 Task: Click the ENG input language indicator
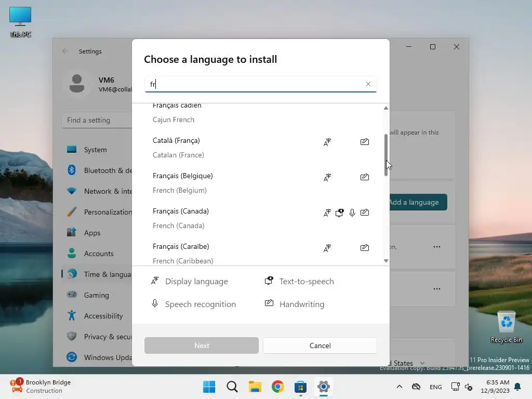(x=436, y=387)
